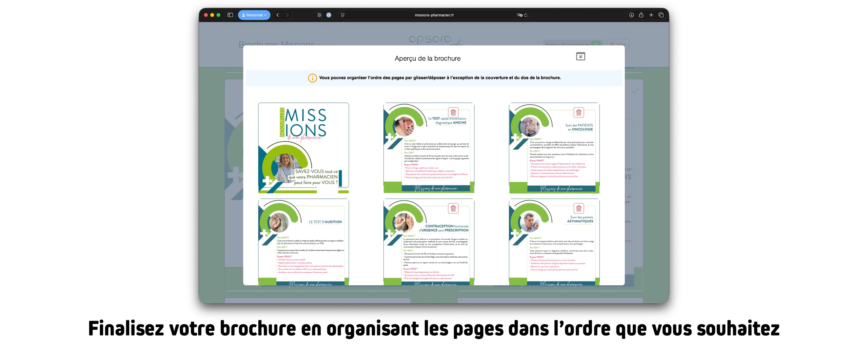The image size is (868, 346).
Task: Toggle the Safari sidebar
Action: coord(230,15)
